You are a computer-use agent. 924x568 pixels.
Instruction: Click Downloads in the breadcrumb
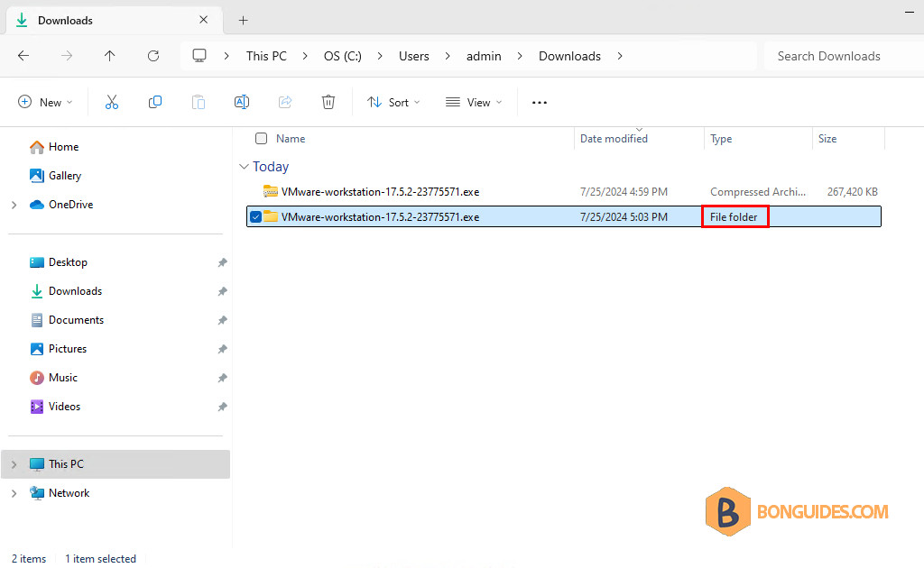(570, 56)
